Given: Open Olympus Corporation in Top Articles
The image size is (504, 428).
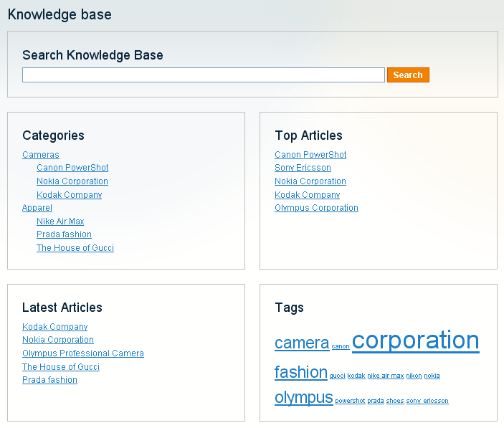Looking at the screenshot, I should (x=316, y=208).
